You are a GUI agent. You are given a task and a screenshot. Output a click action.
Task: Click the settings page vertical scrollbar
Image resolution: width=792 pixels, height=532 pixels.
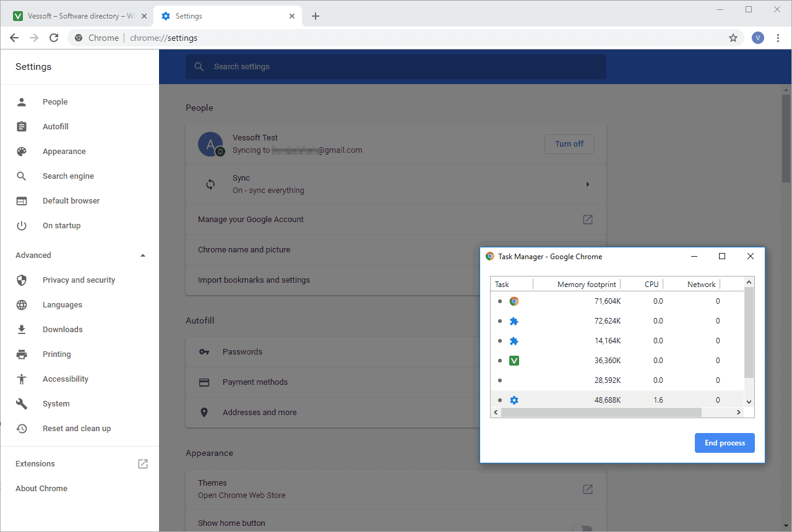[786, 139]
